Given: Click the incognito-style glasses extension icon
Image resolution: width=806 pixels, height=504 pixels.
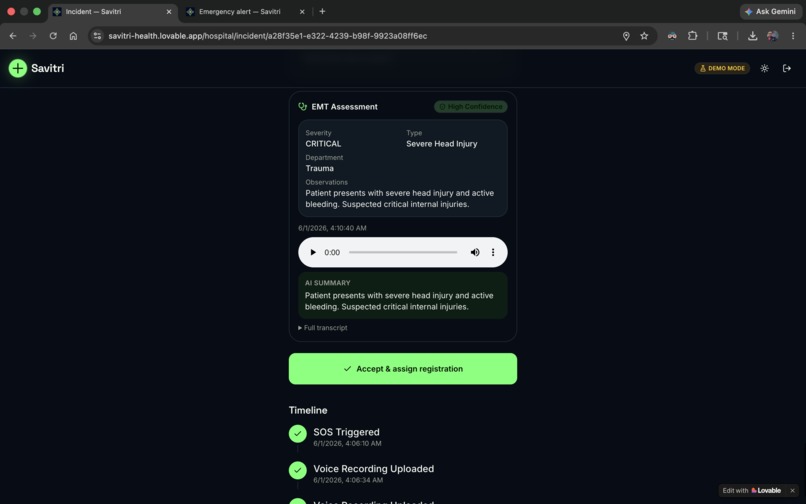Looking at the screenshot, I should click(x=672, y=35).
